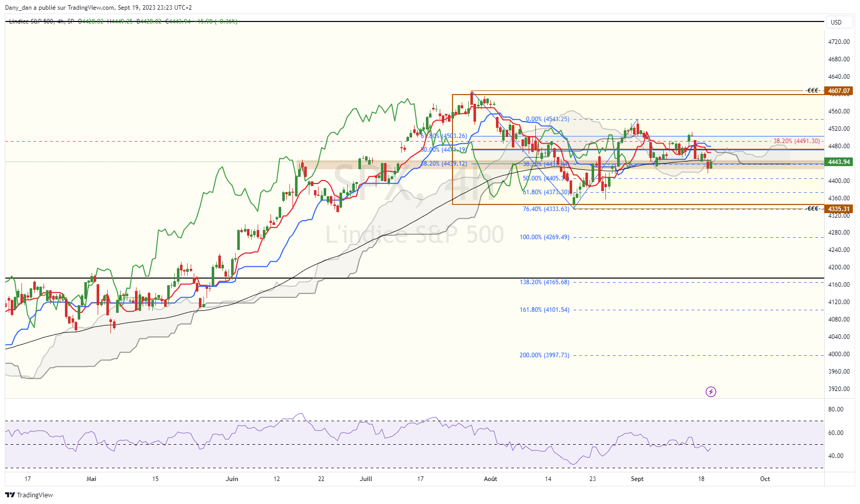This screenshot has width=860, height=504.
Task: Click the orange 4335.31 price label
Action: point(839,209)
